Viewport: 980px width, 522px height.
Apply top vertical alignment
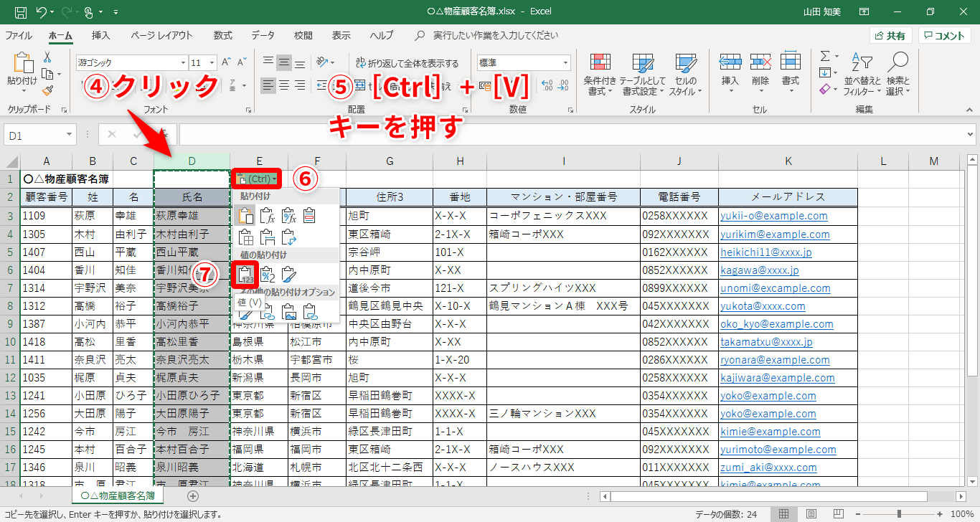(268, 62)
